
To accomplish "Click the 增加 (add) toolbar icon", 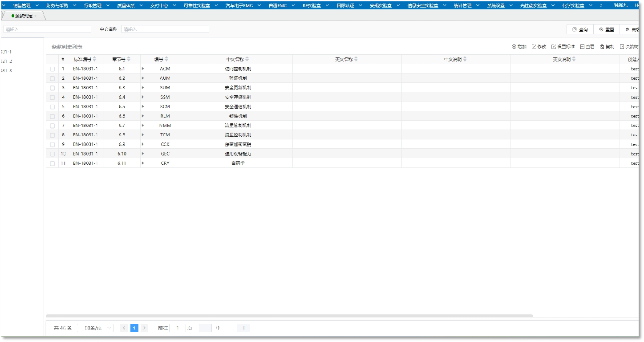I will click(x=514, y=47).
